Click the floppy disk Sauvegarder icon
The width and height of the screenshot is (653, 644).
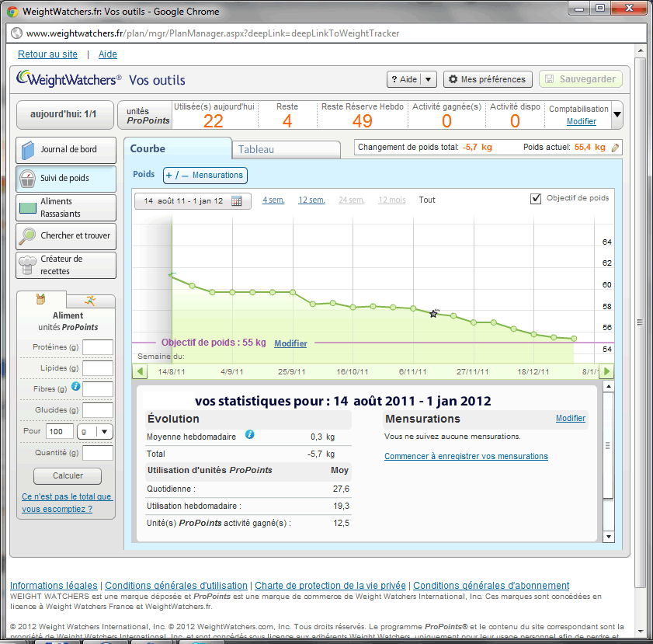[549, 79]
